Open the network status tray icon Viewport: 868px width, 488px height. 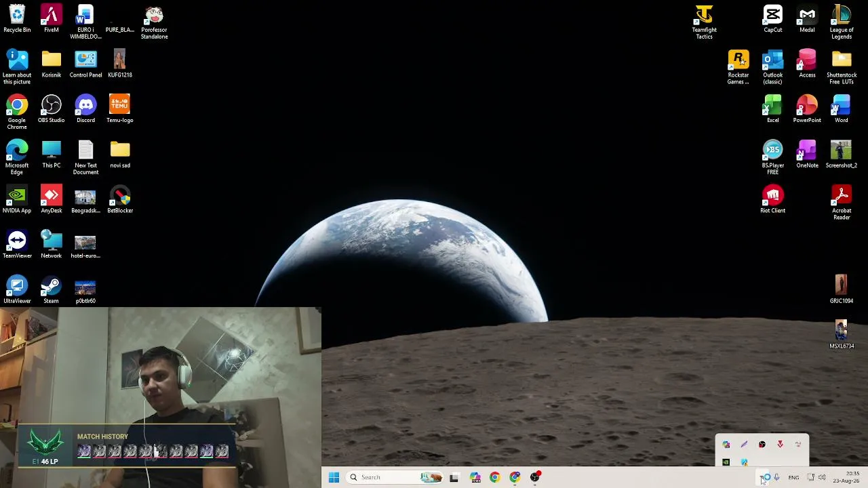[810, 478]
